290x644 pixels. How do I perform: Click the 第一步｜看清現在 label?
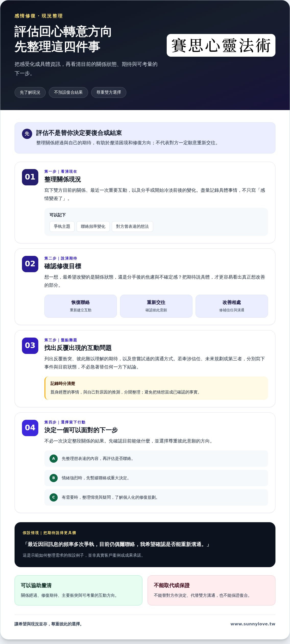point(61,172)
